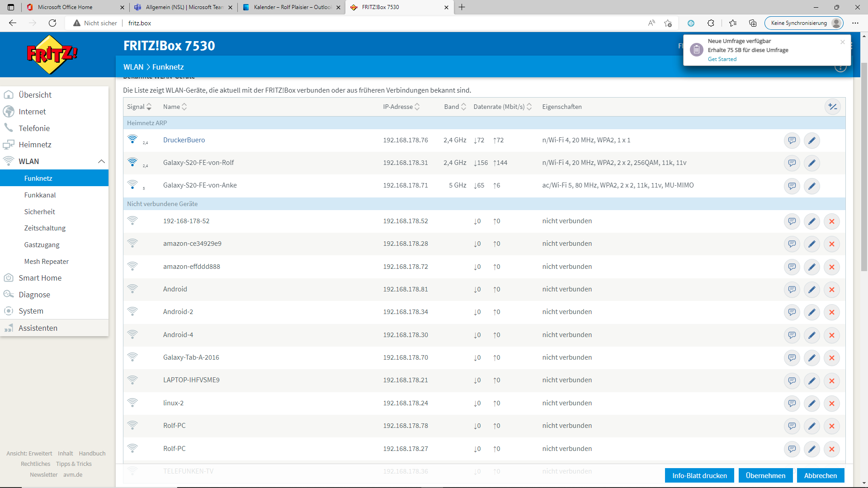Click the FRITZ! logo
Viewport: 868px width, 488px height.
pos(52,55)
